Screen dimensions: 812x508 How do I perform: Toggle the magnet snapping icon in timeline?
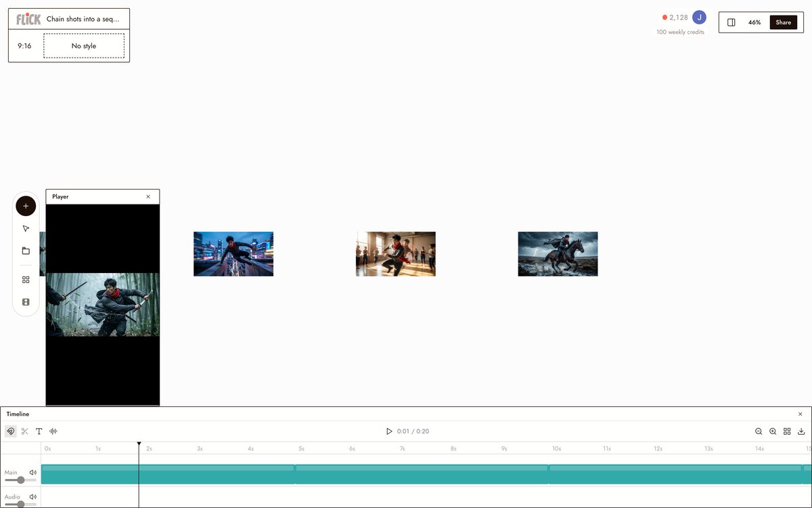tap(11, 431)
